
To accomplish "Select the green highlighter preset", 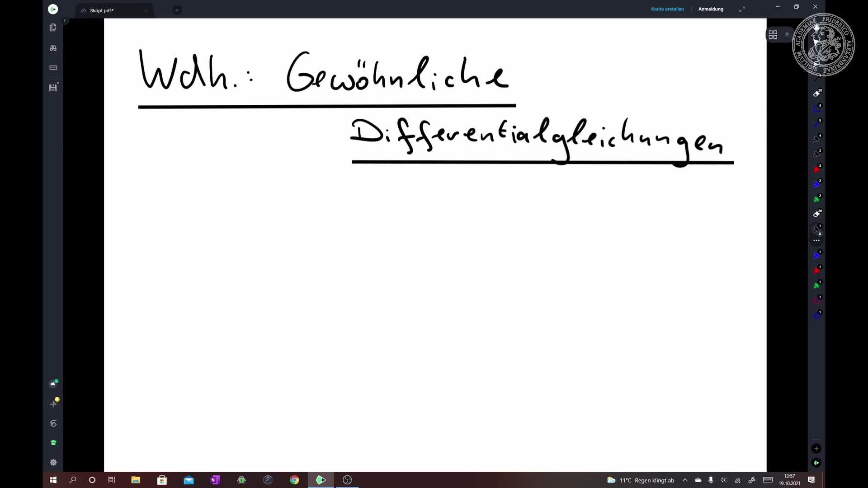I will coord(817,198).
